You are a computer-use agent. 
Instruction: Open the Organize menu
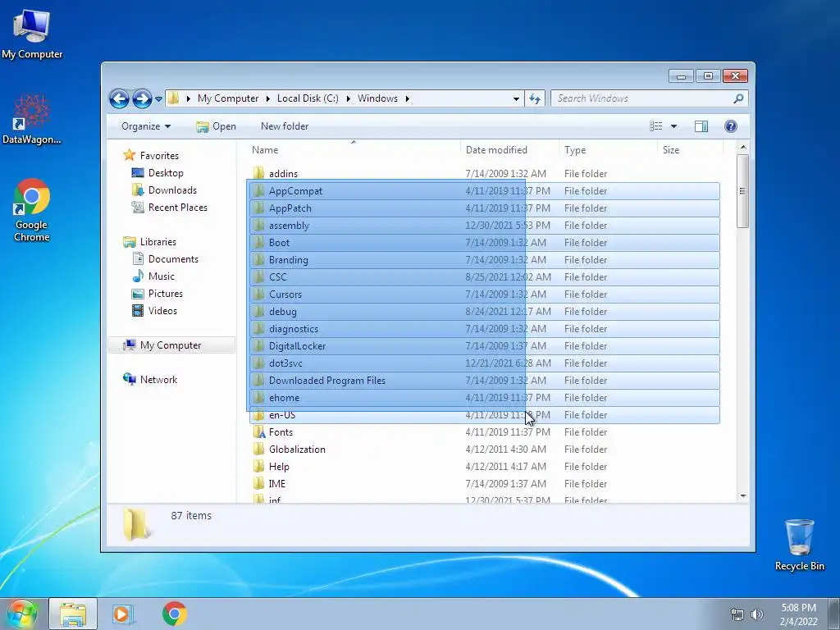pyautogui.click(x=146, y=126)
